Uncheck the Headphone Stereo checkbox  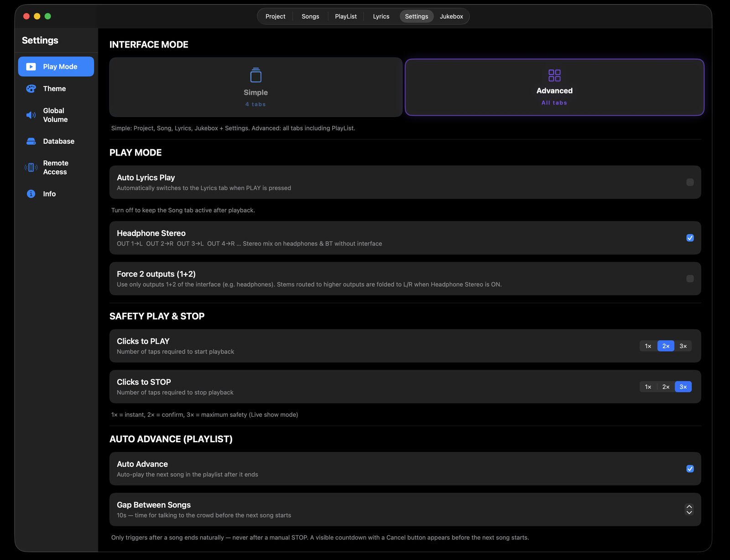point(690,238)
